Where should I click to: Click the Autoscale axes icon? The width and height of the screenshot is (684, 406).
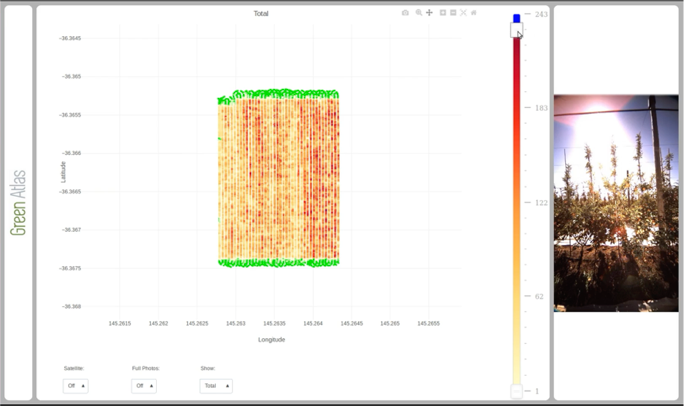[x=463, y=13]
